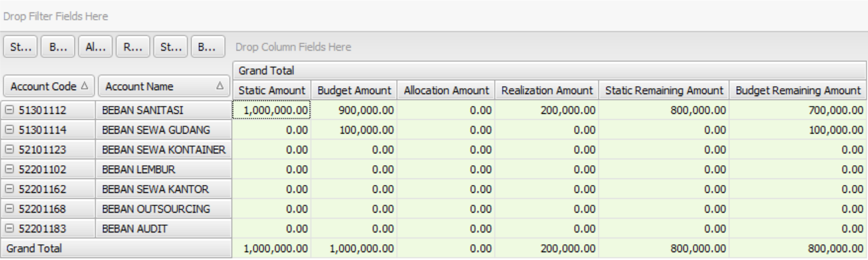Collapse the 51301114 account code row
868x260 pixels.
pyautogui.click(x=9, y=130)
